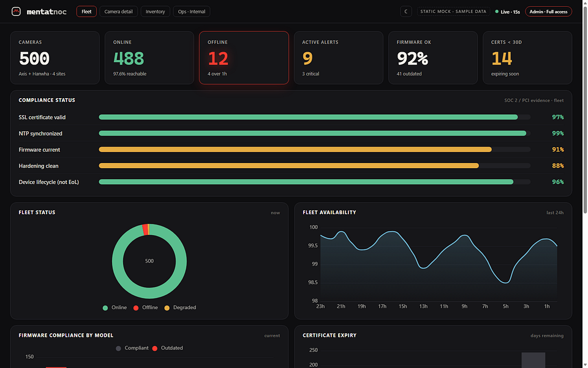Viewport: 588px width, 368px height.
Task: Toggle Offline legend in Fleet Status
Action: tap(146, 307)
